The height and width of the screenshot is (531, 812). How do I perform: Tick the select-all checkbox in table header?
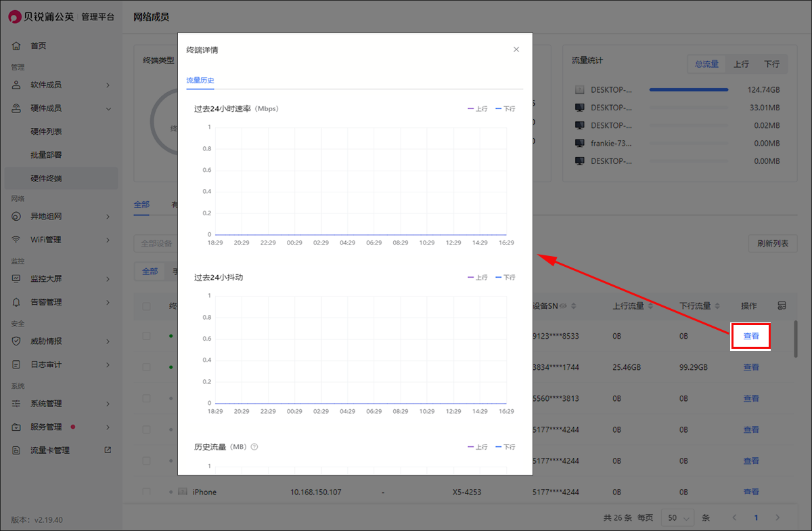pos(147,306)
